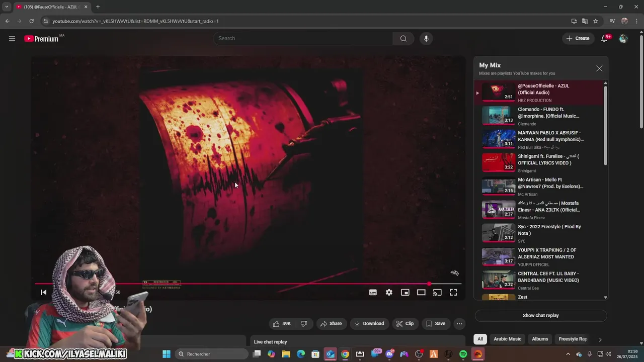Open Mc Artisan - Mello video title
Screen dimensions: 644x362
[x=550, y=183]
